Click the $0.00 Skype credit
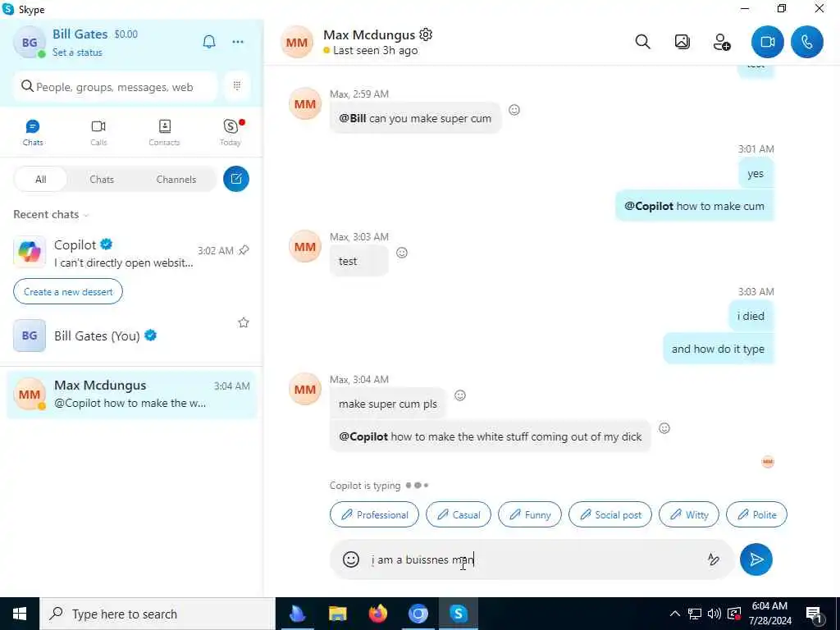Image resolution: width=840 pixels, height=630 pixels. [126, 34]
